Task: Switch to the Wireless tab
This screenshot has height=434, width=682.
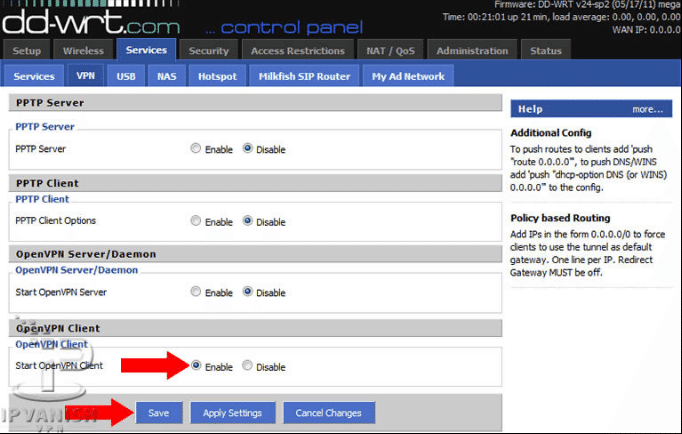Action: click(83, 50)
